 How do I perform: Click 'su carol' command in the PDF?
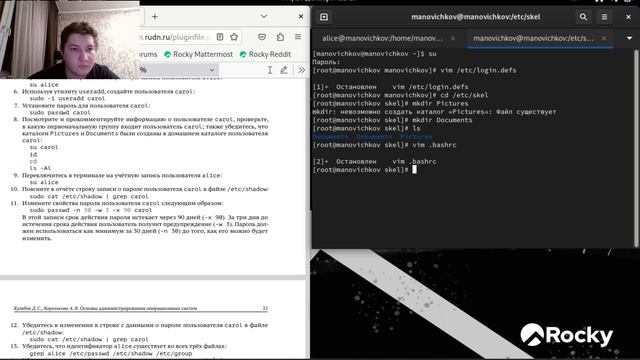(x=44, y=147)
